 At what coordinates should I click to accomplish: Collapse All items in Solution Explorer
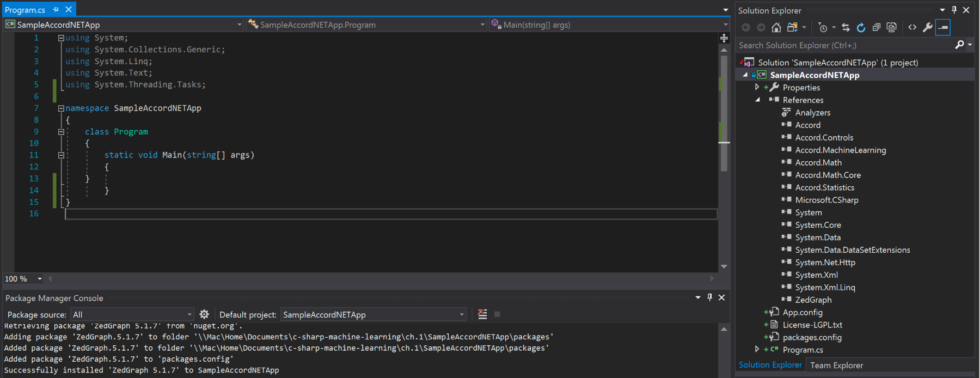click(876, 27)
